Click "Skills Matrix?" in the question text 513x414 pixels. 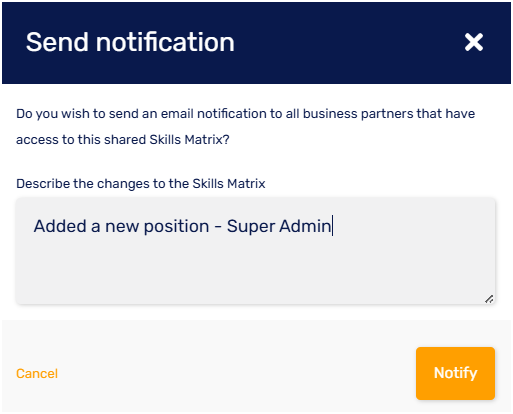pyautogui.click(x=189, y=140)
